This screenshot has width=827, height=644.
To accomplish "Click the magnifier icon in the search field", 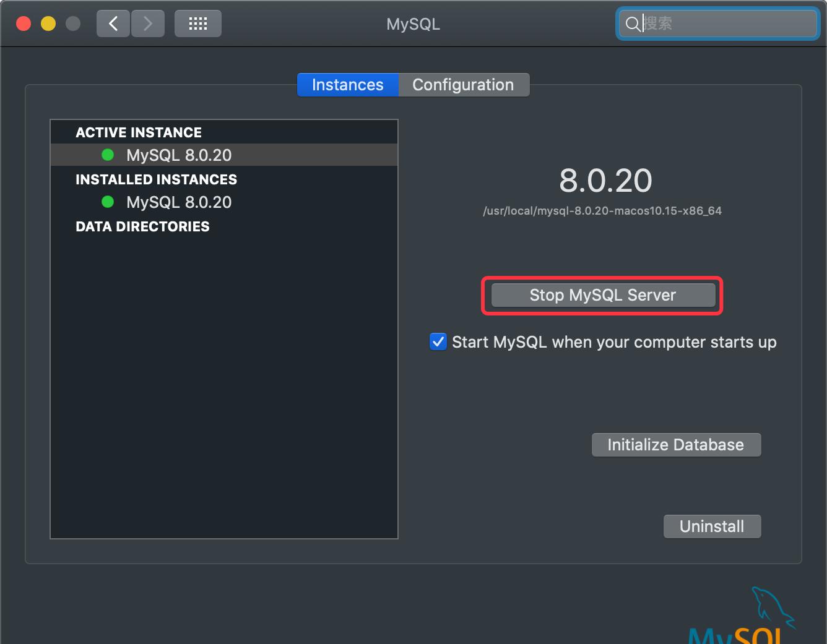I will tap(633, 24).
